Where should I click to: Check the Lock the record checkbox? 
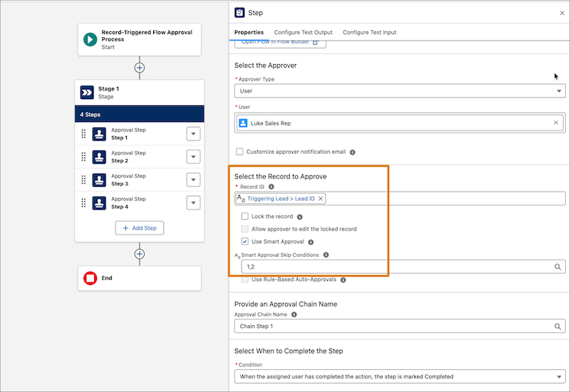point(244,217)
